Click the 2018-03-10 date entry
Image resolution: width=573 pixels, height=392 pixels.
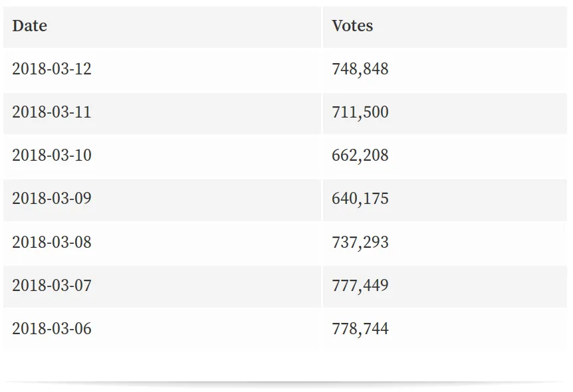(52, 155)
